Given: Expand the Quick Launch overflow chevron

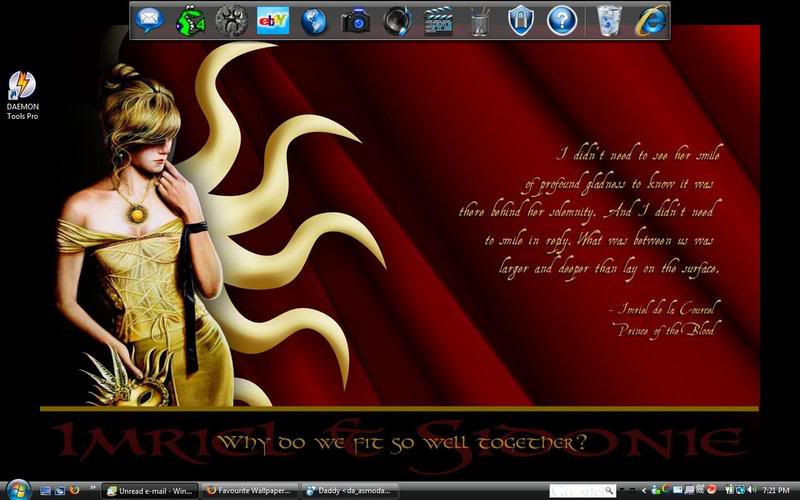Looking at the screenshot, I should [x=93, y=488].
